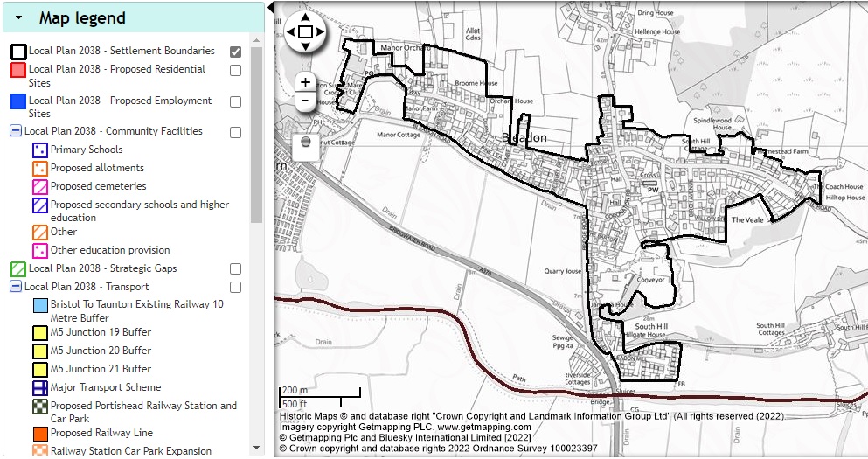Click the center square of the pan control

pos(304,32)
